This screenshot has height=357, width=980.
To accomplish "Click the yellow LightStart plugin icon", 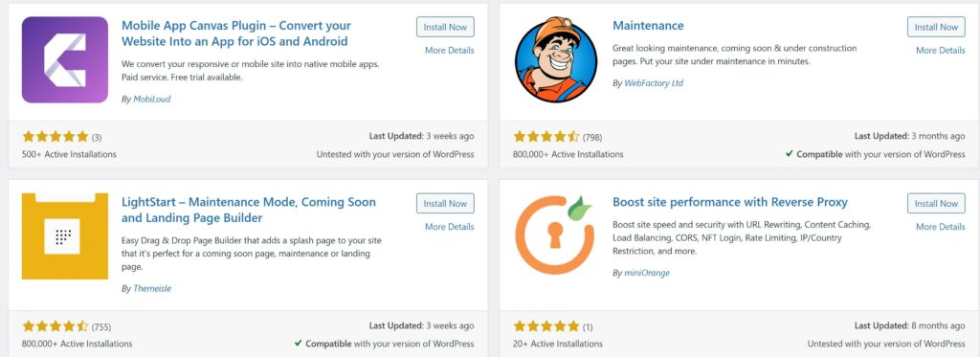I will point(64,235).
